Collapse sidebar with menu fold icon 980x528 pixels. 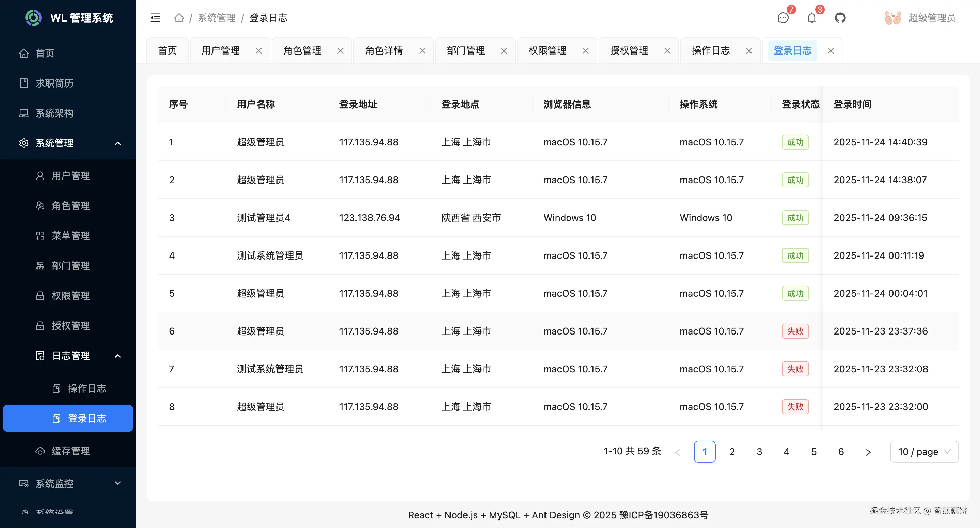tap(155, 18)
